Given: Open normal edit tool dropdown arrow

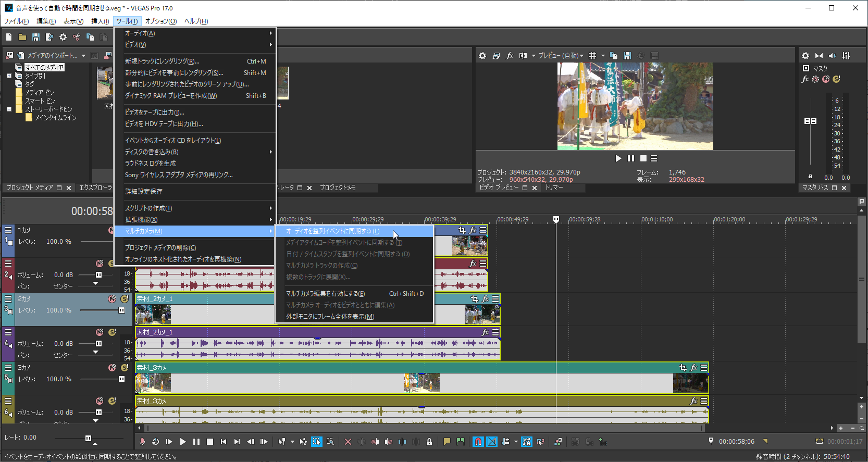Looking at the screenshot, I should tap(292, 442).
